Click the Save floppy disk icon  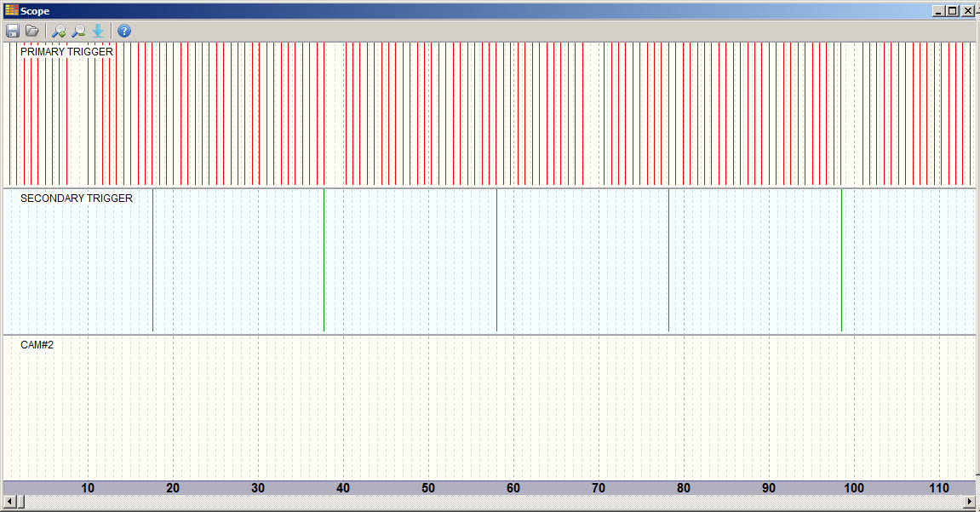click(x=13, y=32)
